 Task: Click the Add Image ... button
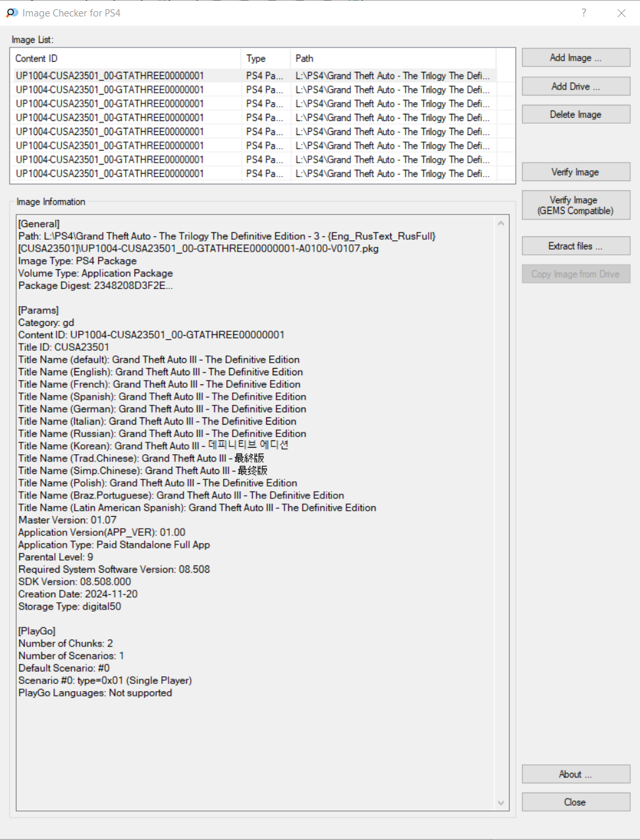coord(575,58)
